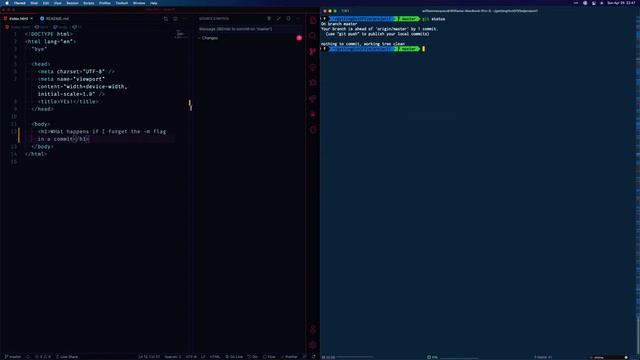Open the Profiles menu
Viewport: 640px width, 360px height.
[105, 3]
